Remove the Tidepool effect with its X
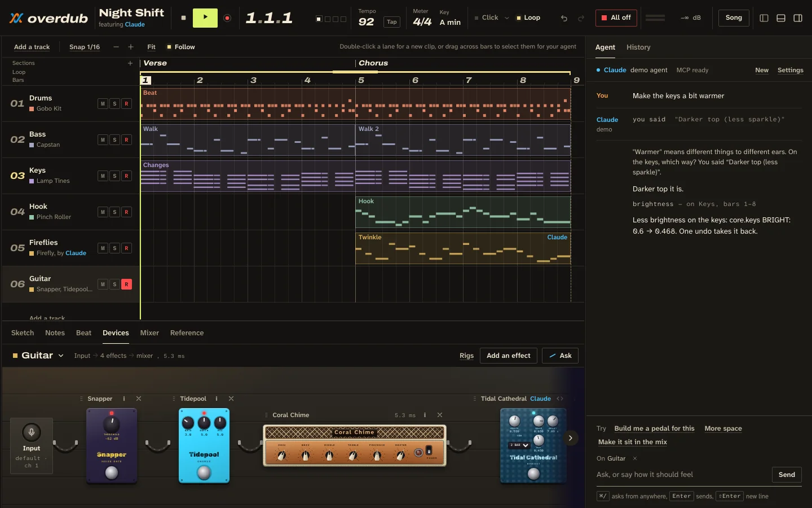The width and height of the screenshot is (812, 508). (231, 398)
